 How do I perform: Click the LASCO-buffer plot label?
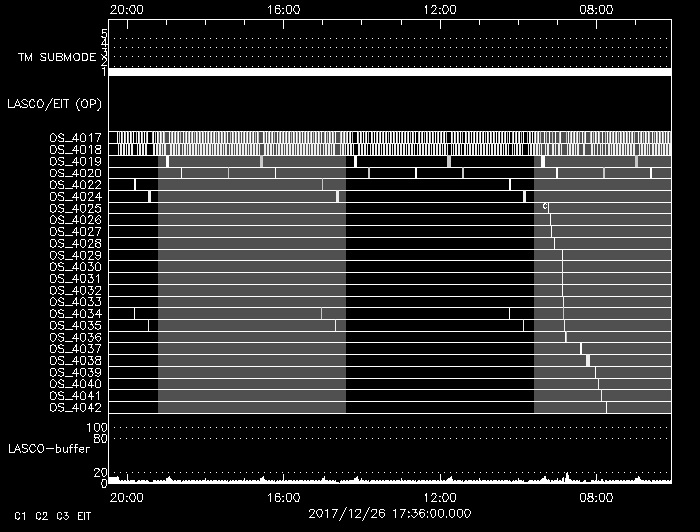click(49, 449)
